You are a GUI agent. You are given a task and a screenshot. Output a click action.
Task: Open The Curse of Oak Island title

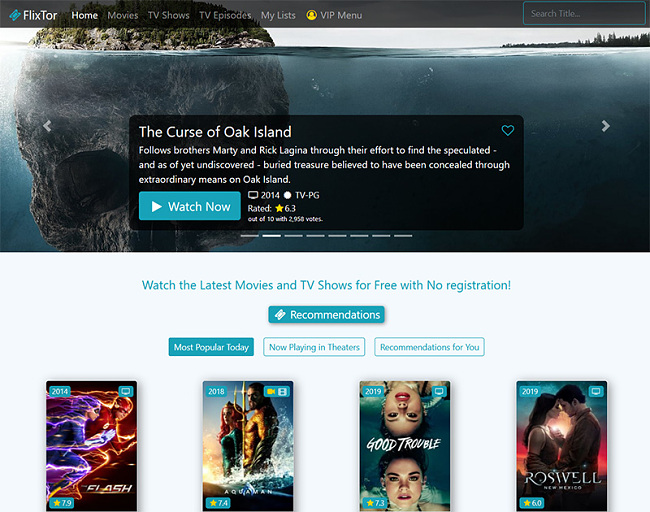point(215,132)
